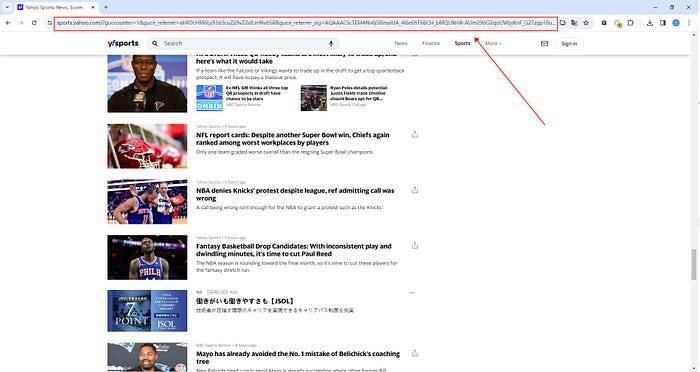The height and width of the screenshot is (372, 700).
Task: Open Yahoo Mail envelope icon
Action: click(x=544, y=43)
